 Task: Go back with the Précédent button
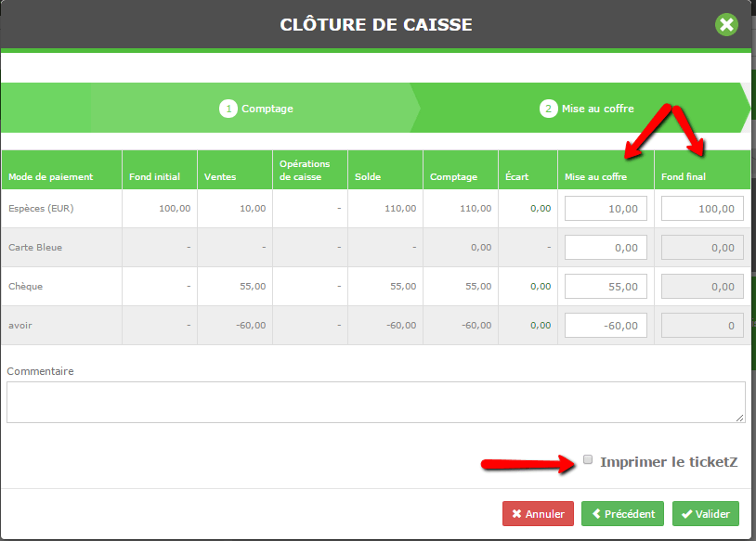[x=622, y=513]
